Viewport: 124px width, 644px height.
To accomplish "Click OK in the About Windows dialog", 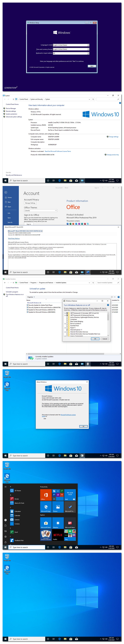I will (x=83, y=426).
